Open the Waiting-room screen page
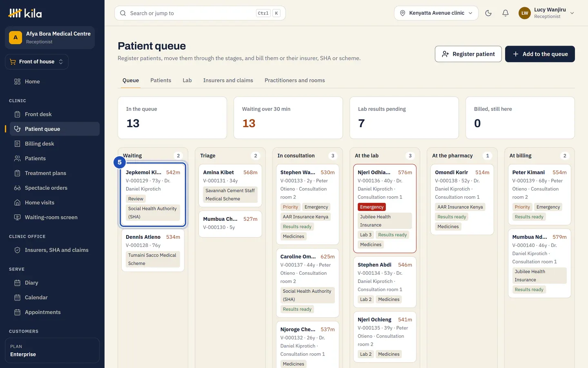 (x=55, y=217)
